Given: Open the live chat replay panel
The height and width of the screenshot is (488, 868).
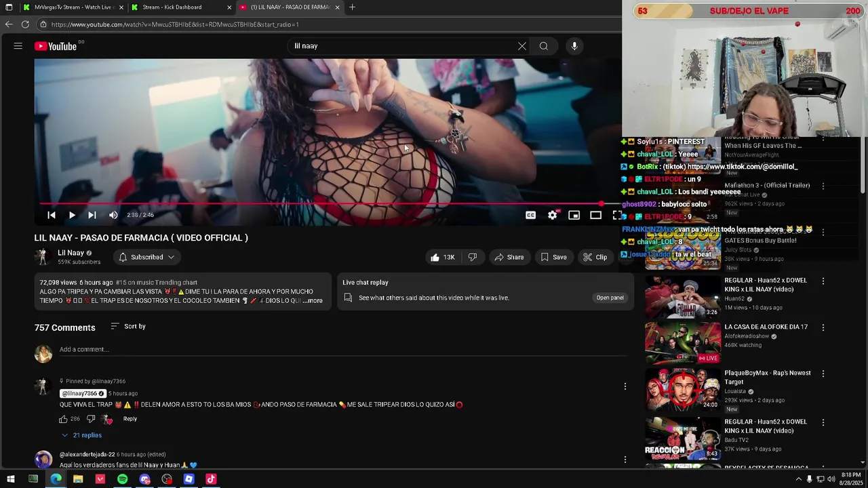Looking at the screenshot, I should click(610, 298).
